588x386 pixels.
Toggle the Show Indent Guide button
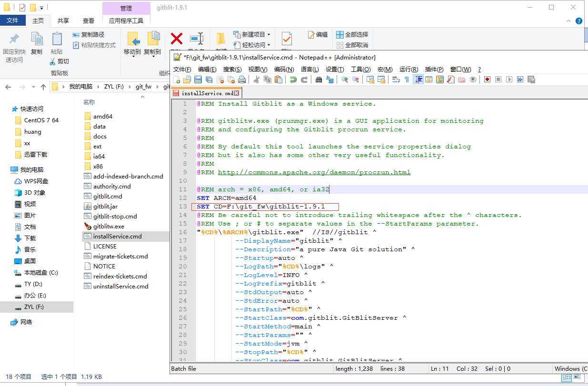click(419, 79)
